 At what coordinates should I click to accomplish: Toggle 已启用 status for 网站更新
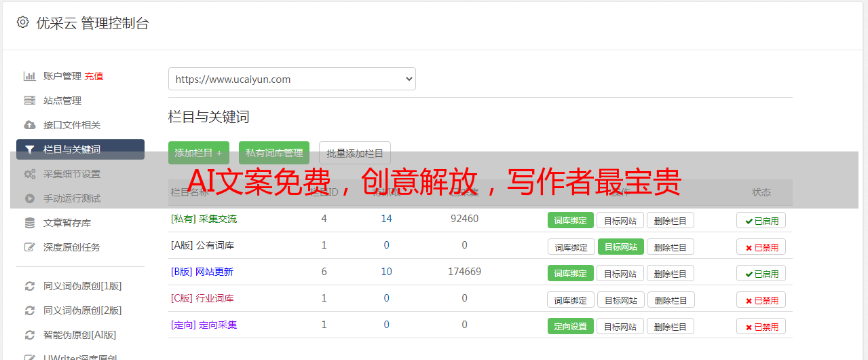tap(761, 273)
